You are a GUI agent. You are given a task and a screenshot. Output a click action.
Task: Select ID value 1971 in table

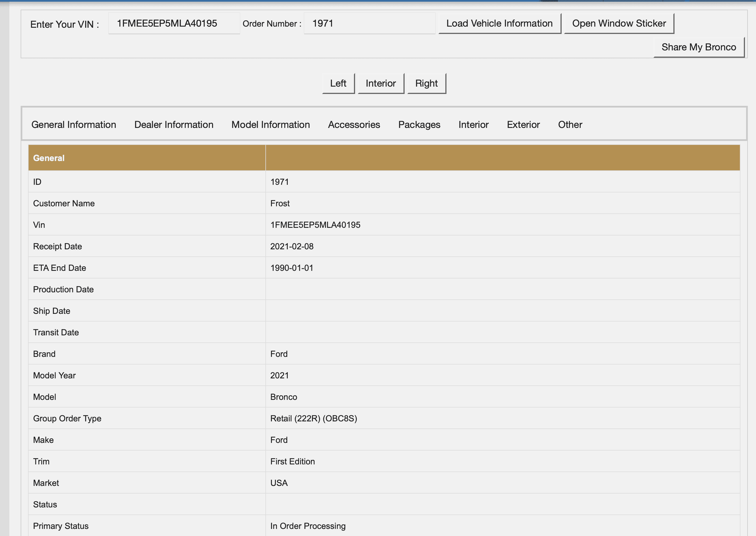[280, 182]
